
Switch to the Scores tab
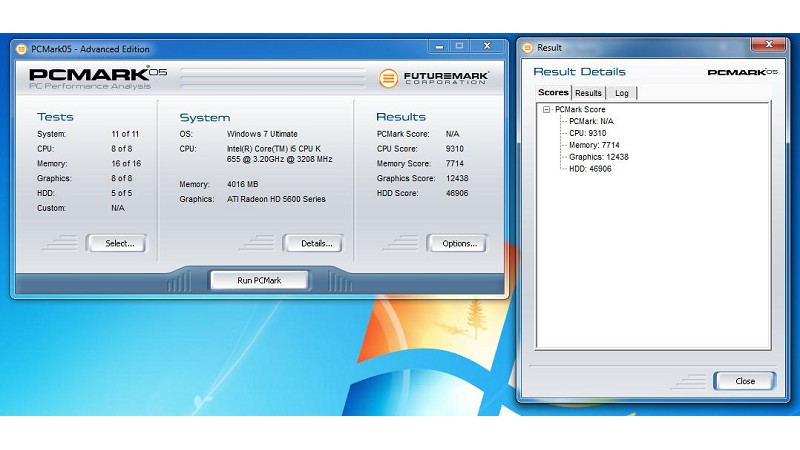(553, 93)
